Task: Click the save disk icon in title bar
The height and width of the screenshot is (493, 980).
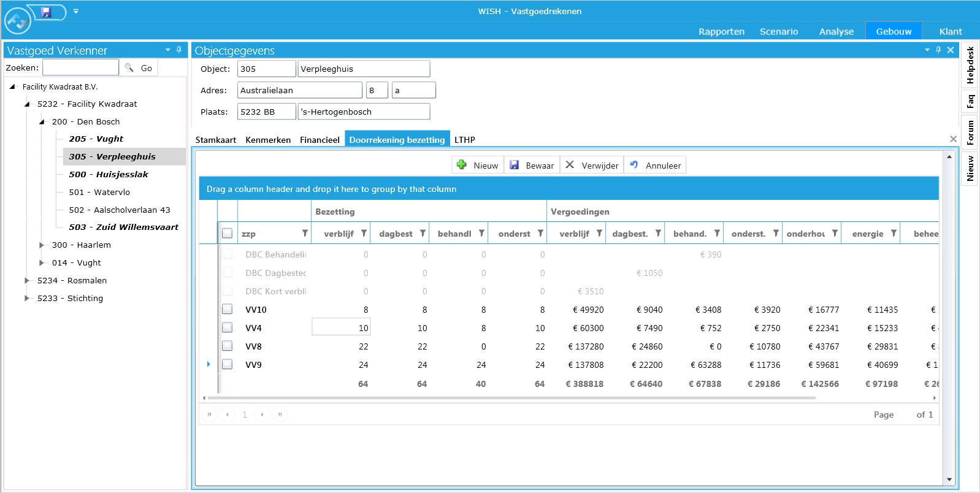Action: point(46,12)
